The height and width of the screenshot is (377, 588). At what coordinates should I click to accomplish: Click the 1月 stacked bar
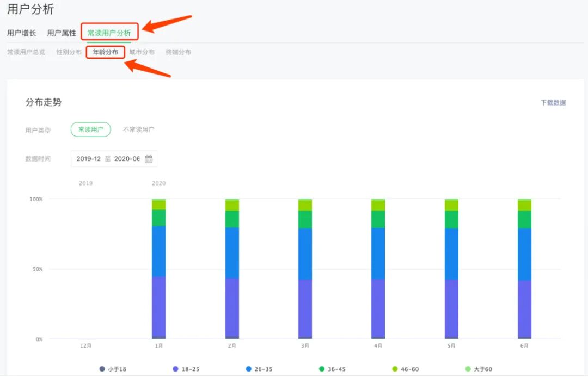[x=158, y=269]
